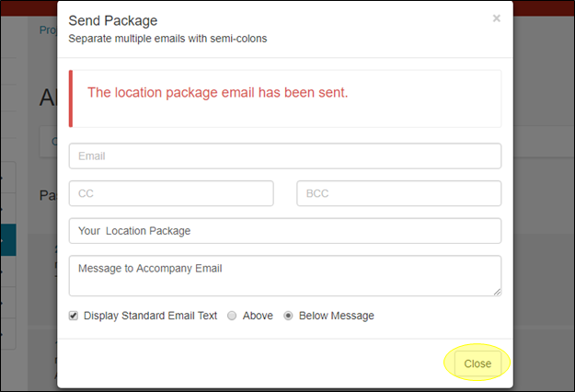Click the 'Separate multiple emails' subtitle text

pyautogui.click(x=167, y=40)
